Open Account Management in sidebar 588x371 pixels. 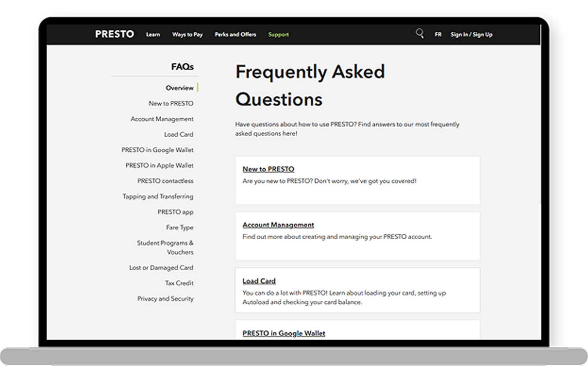162,119
